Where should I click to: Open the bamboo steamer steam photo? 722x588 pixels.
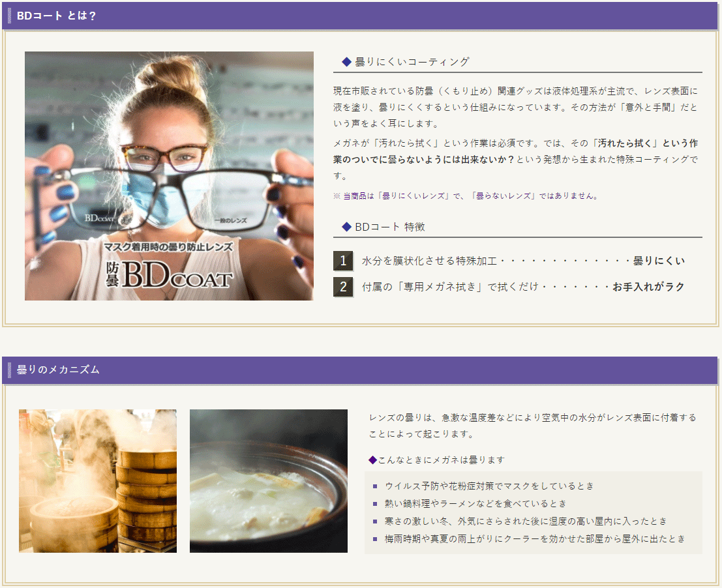(98, 481)
